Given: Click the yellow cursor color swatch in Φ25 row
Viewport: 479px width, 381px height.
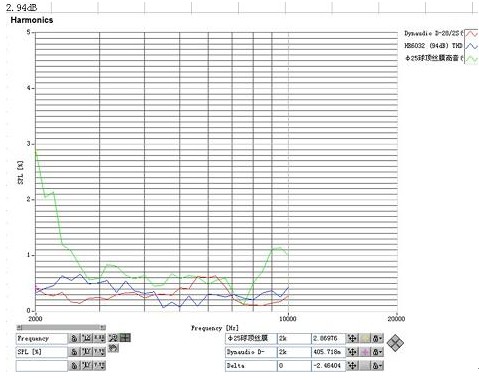Looking at the screenshot, I should 365,339.
